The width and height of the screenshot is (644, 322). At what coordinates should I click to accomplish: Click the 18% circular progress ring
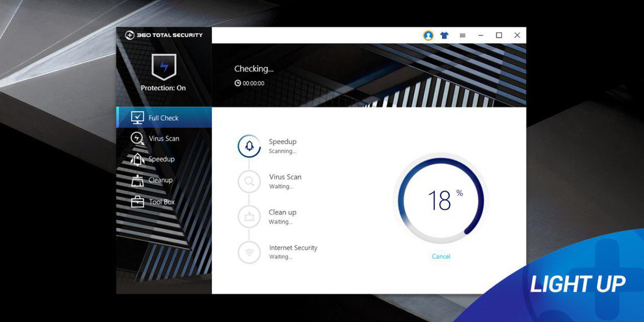[441, 200]
